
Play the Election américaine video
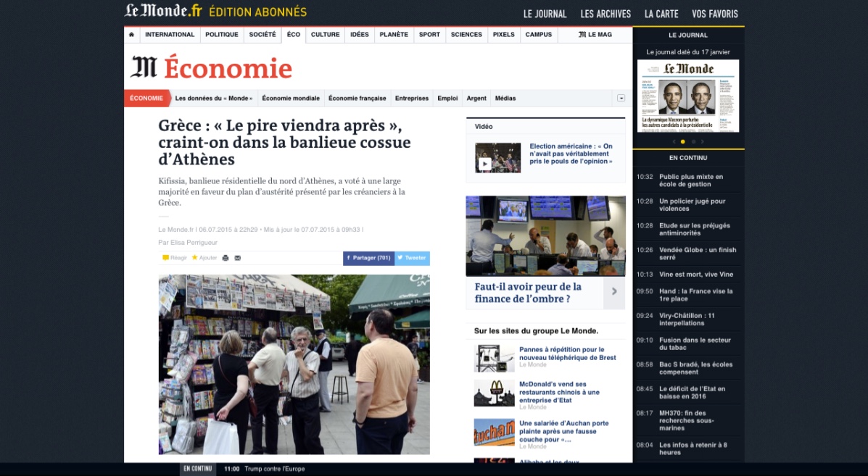point(484,164)
